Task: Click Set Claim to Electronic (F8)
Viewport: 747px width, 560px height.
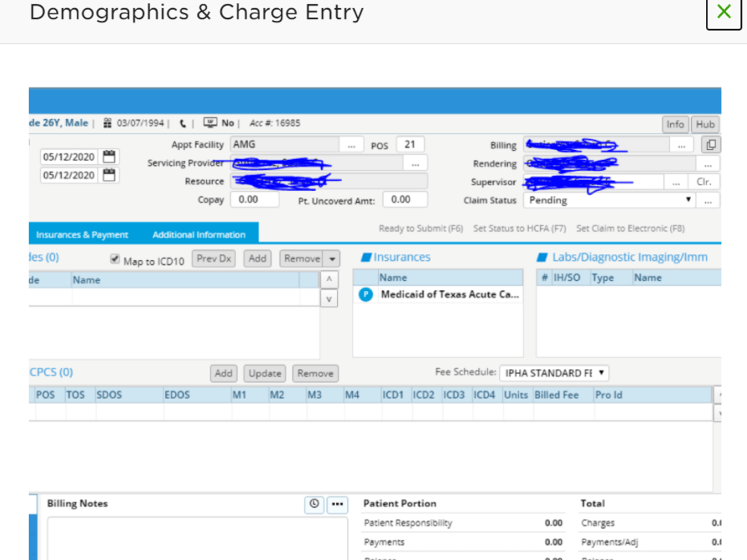Action: [x=630, y=228]
